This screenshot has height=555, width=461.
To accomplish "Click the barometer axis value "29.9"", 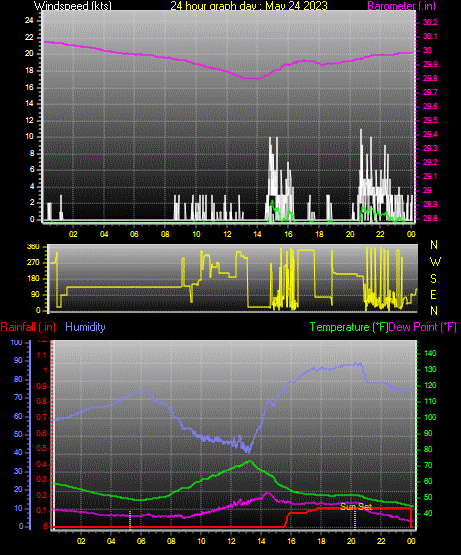I will pos(430,64).
